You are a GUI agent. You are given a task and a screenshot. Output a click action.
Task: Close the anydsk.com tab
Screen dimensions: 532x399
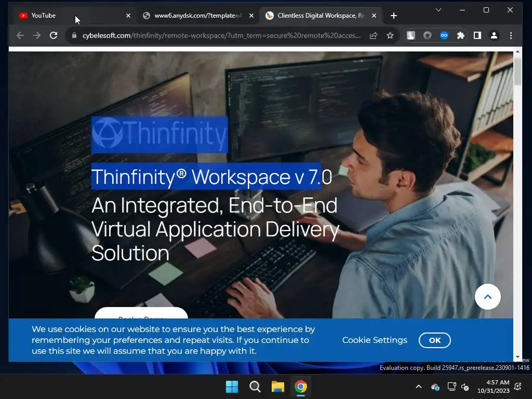[251, 16]
